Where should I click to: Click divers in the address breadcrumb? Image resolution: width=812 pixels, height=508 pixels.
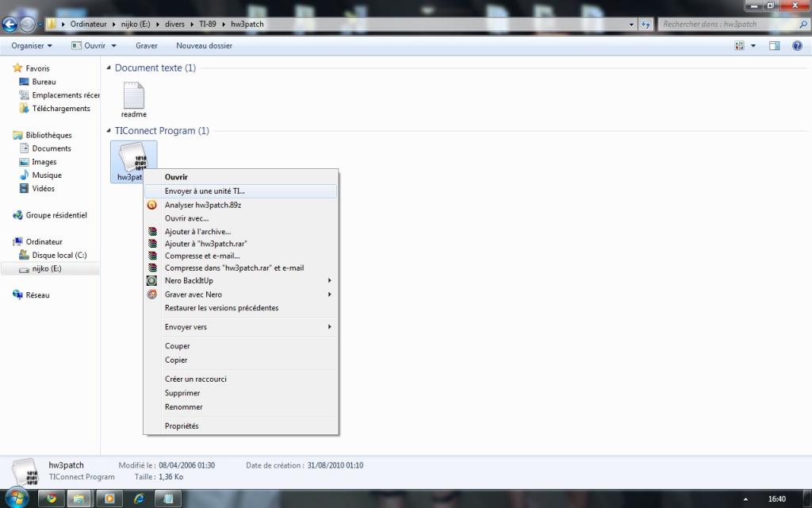pos(174,24)
